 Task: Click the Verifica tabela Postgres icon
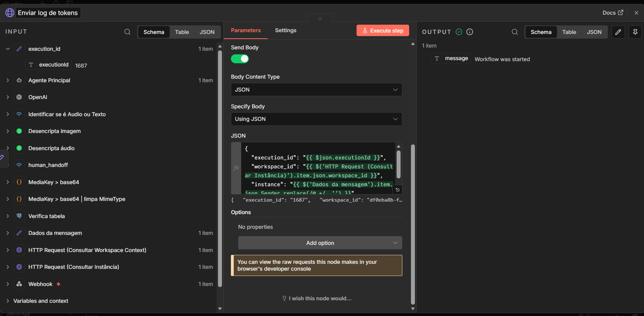19,216
